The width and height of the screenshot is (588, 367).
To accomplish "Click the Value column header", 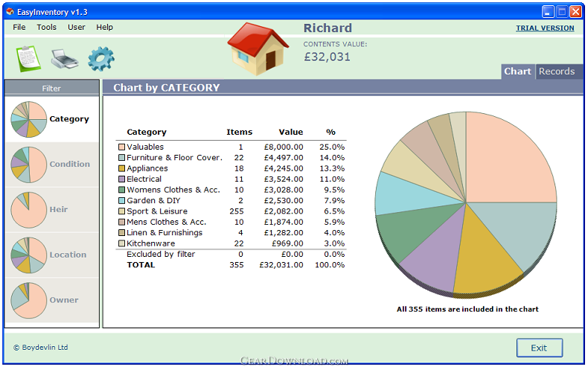I will (x=291, y=132).
